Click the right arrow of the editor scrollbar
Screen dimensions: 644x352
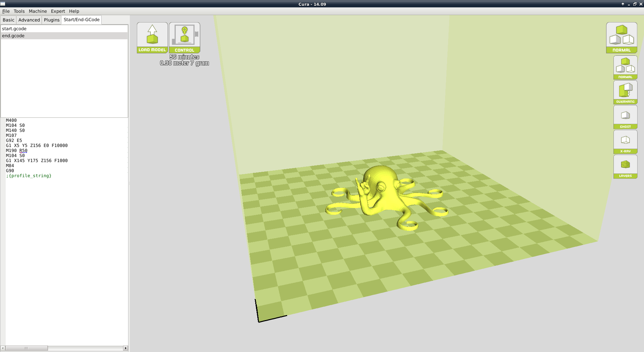coord(125,348)
